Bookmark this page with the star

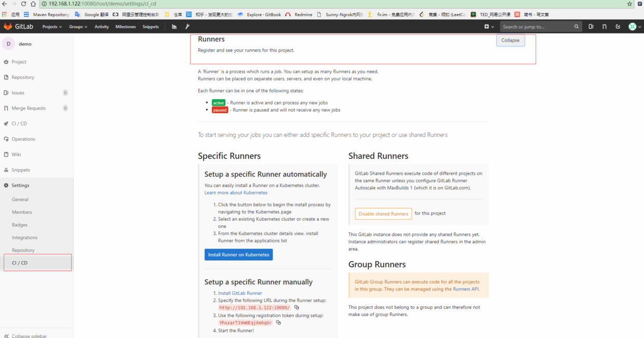[629, 4]
